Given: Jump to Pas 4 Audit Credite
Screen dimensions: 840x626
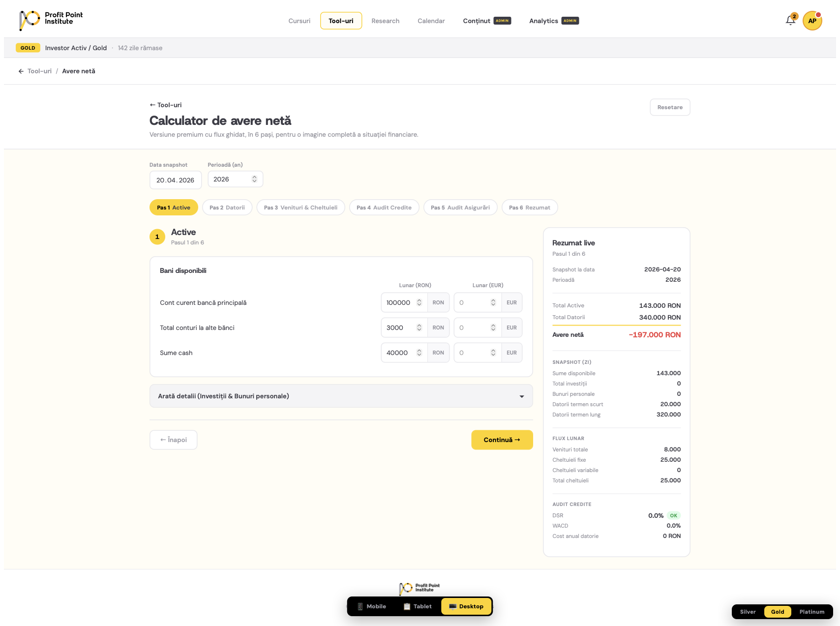Looking at the screenshot, I should [384, 208].
